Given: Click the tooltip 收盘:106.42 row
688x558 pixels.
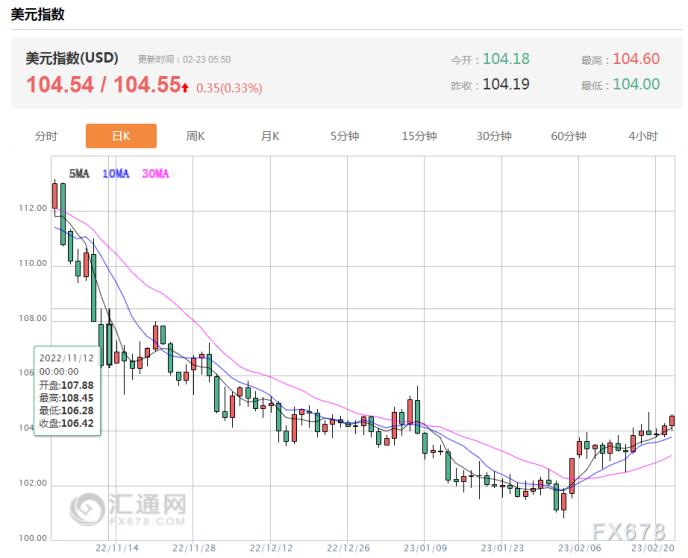Looking at the screenshot, I should [67, 423].
